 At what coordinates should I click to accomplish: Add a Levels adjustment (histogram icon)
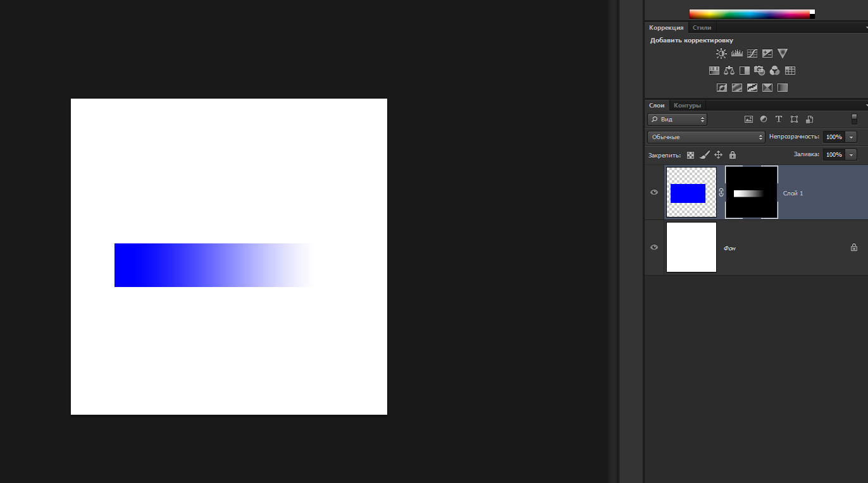736,54
